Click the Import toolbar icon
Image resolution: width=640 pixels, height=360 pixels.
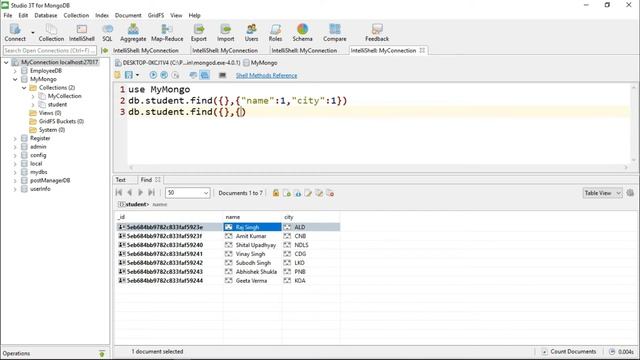[x=225, y=32]
